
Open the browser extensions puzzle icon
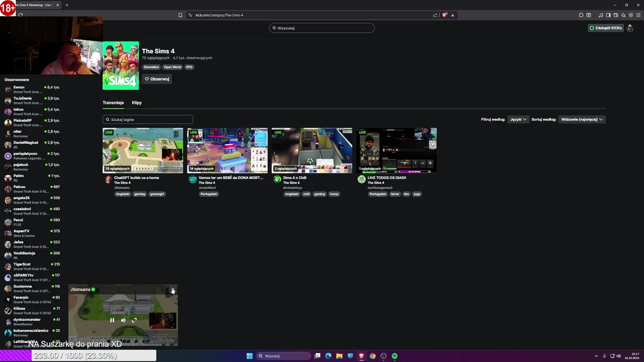[x=581, y=15]
